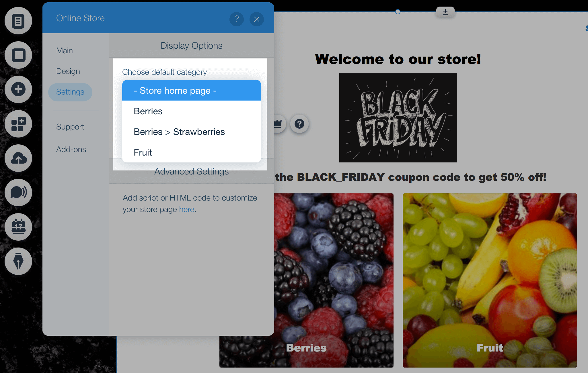Image resolution: width=588 pixels, height=373 pixels.
Task: Switch to the Design tab
Action: tap(68, 71)
